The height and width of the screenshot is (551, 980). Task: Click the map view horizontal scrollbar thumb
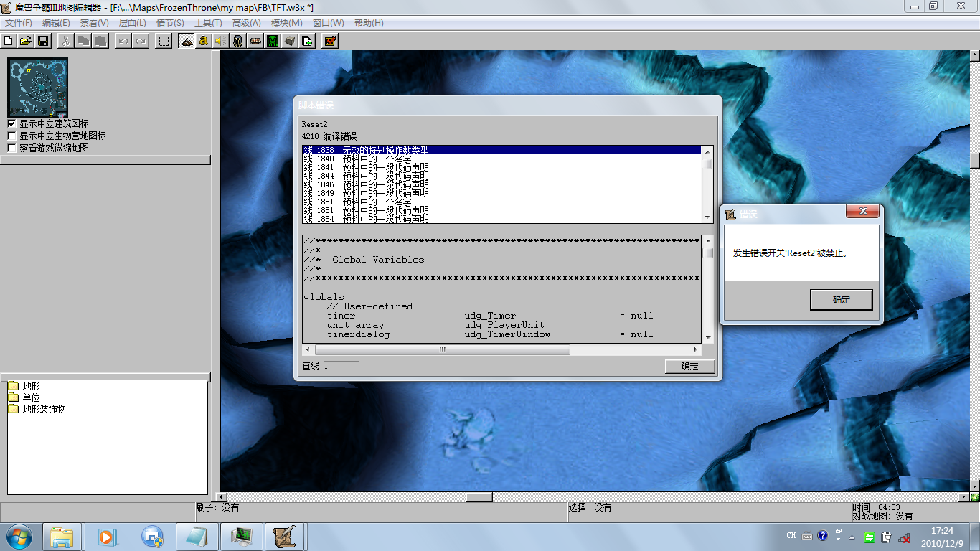tap(479, 497)
